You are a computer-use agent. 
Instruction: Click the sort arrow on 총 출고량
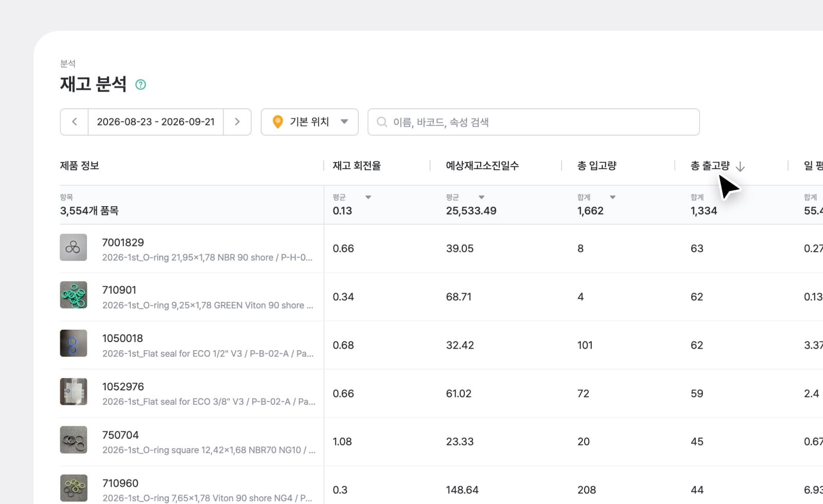pos(740,166)
